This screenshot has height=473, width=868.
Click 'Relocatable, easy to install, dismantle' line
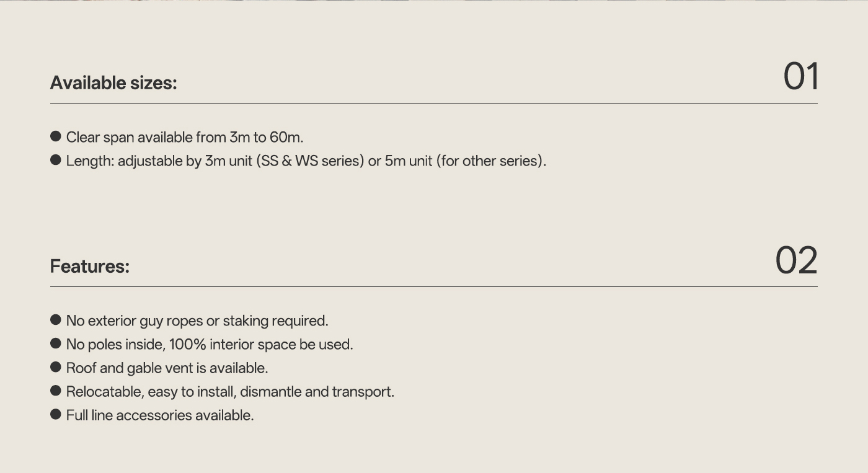(x=230, y=392)
